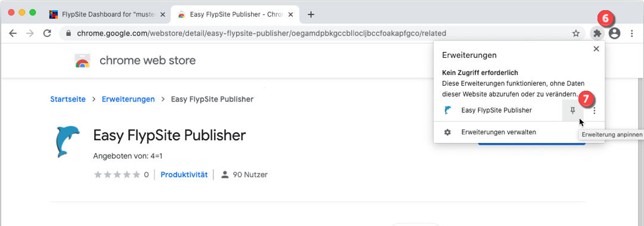The height and width of the screenshot is (226, 644).
Task: Reload the current page
Action: pyautogui.click(x=47, y=33)
